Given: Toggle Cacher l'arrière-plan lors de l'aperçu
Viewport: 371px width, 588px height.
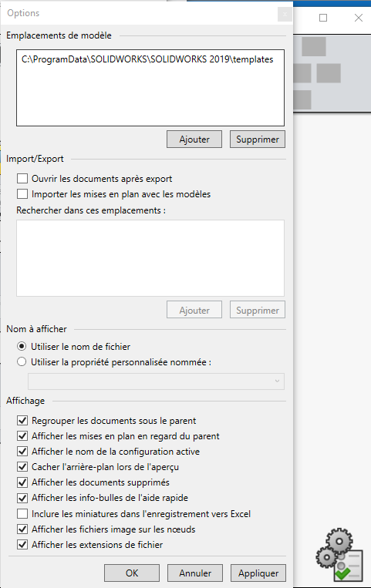Looking at the screenshot, I should pos(22,467).
